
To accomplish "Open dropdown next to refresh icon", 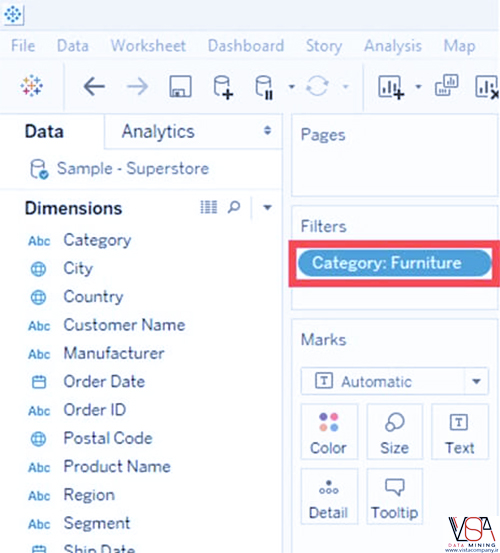I will (x=346, y=86).
